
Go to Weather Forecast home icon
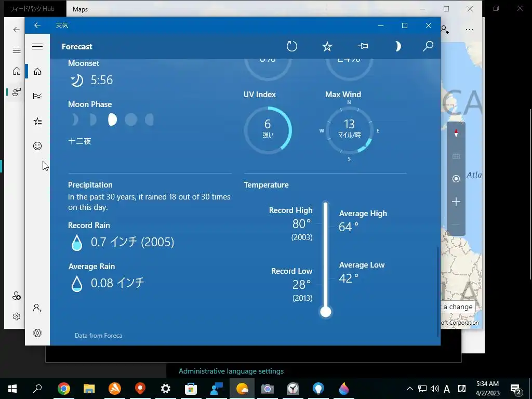[37, 71]
